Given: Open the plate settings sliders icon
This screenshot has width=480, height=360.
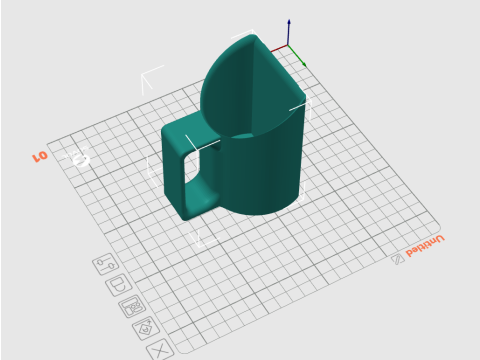Looking at the screenshot, I should click(106, 264).
